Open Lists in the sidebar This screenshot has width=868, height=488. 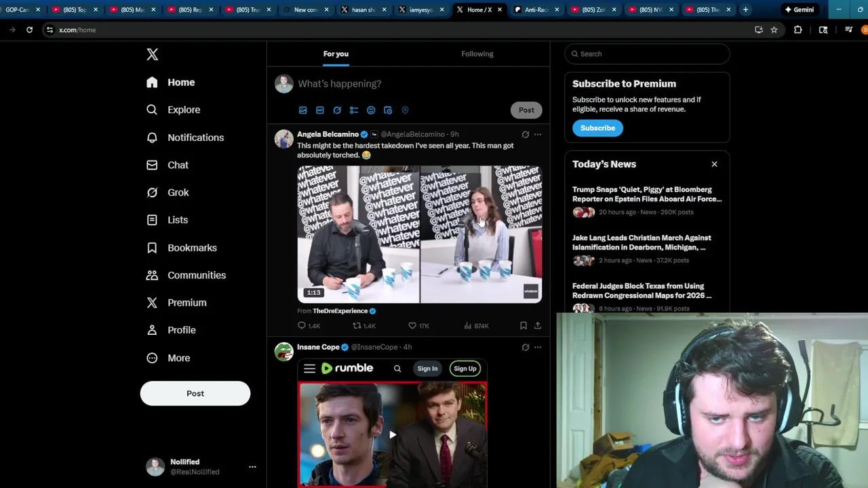click(167, 220)
